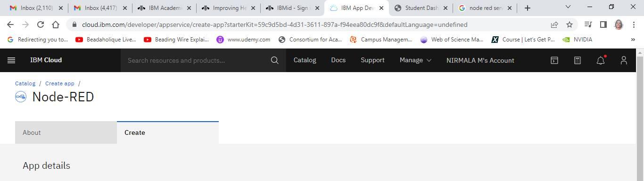Close the IBM App Dev tab

[x=381, y=8]
